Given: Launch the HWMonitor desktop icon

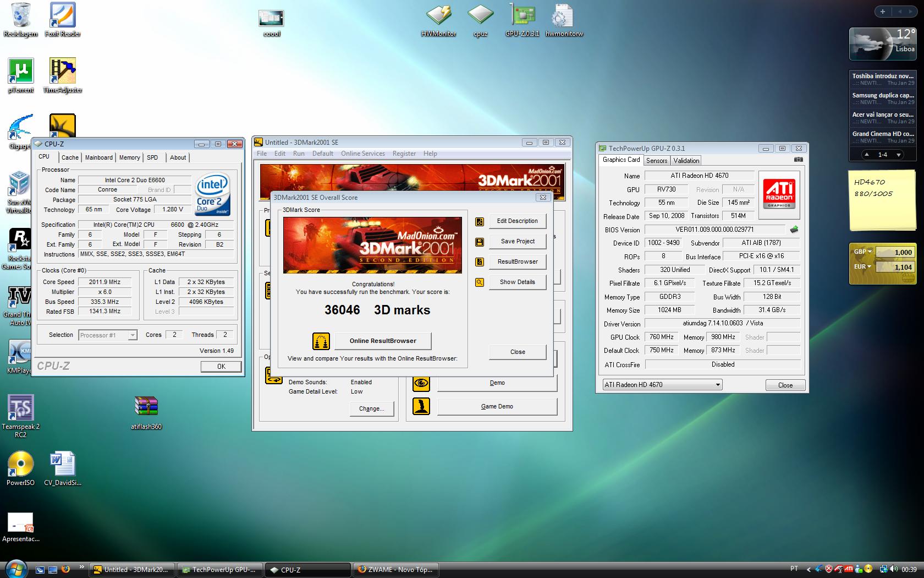Looking at the screenshot, I should [x=438, y=21].
